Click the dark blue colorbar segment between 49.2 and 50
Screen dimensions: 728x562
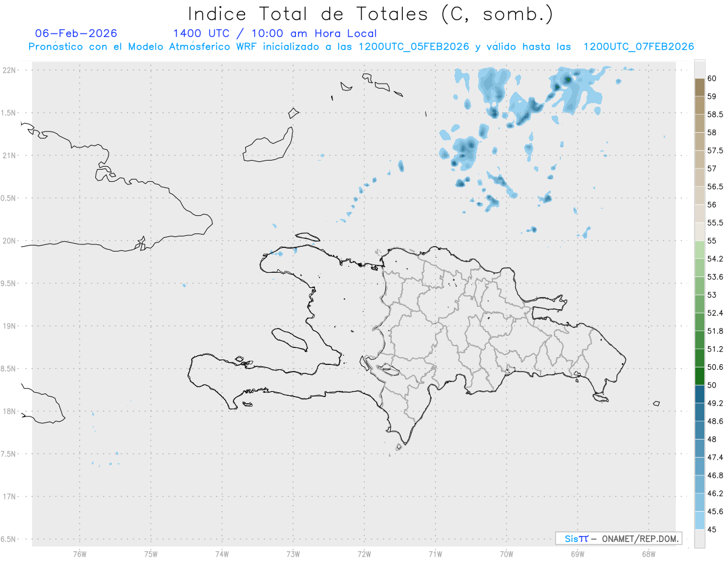699,394
